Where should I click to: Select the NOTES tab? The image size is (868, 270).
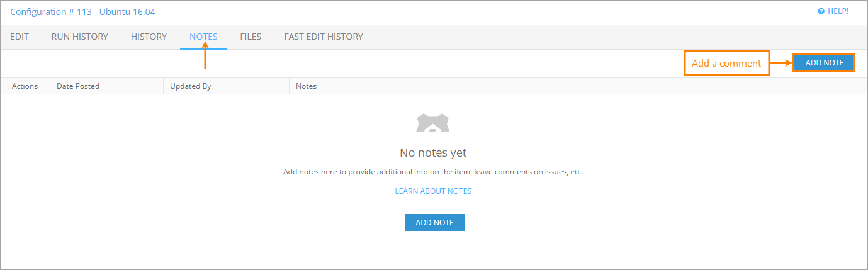(x=203, y=37)
